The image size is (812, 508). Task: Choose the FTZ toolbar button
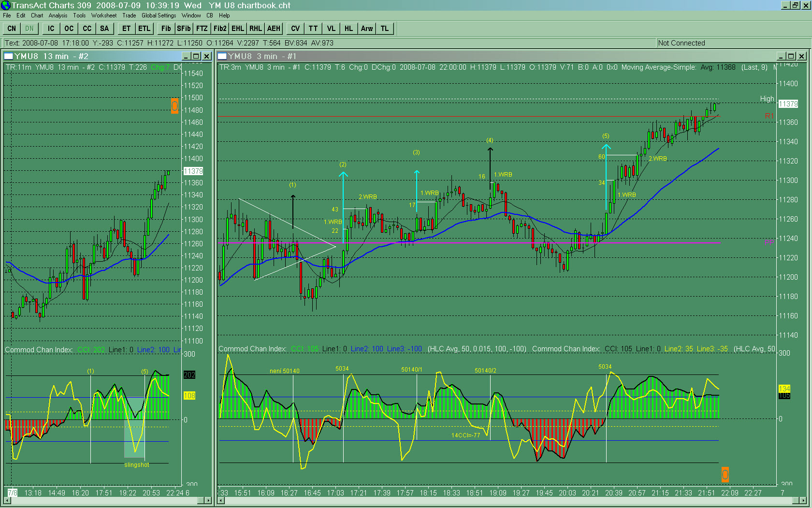tap(202, 29)
